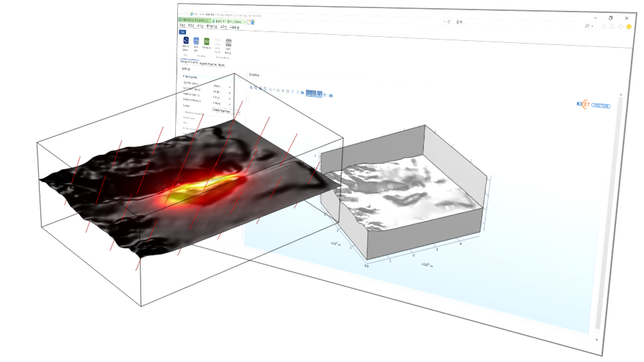Take a snapshot with the camera icon
644x362 pixels.
[331, 95]
